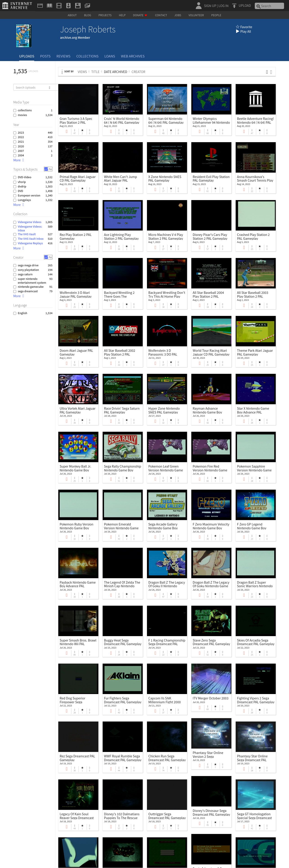Image resolution: width=289 pixels, height=868 pixels.
Task: Sort by Views
Action: click(x=82, y=72)
